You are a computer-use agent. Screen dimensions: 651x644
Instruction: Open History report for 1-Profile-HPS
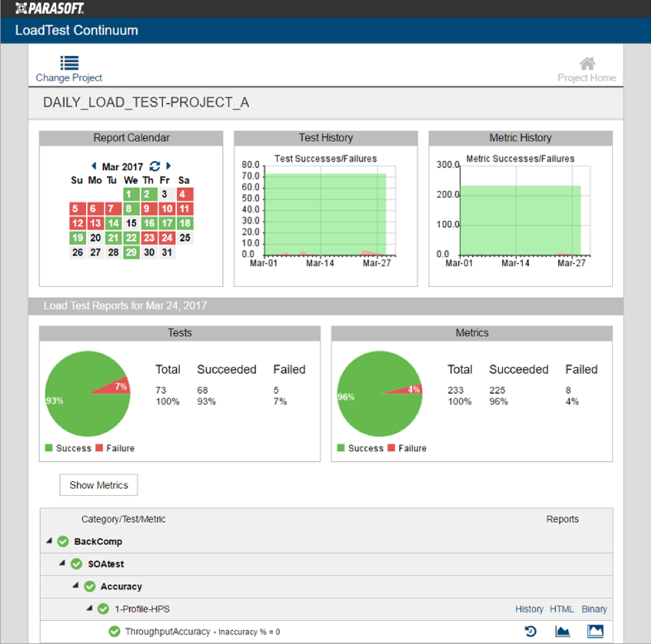click(529, 609)
